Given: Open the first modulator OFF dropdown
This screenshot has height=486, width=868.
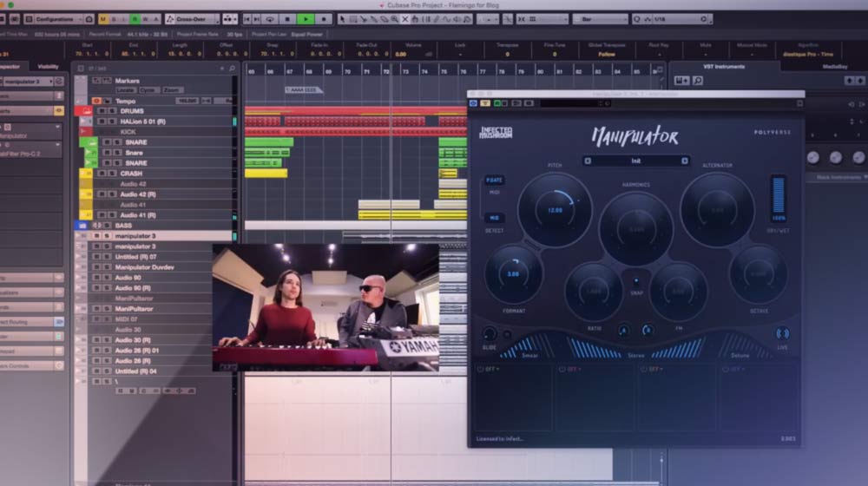Looking at the screenshot, I should 492,369.
